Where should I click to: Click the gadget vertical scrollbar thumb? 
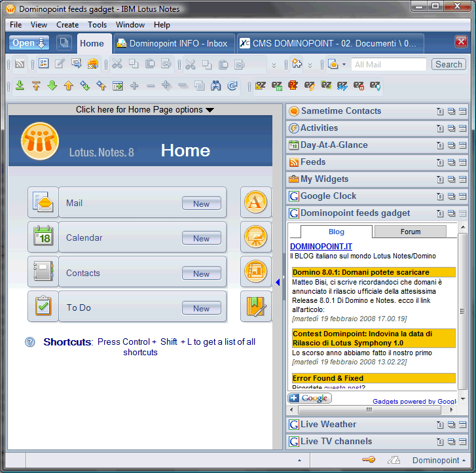pos(462,311)
